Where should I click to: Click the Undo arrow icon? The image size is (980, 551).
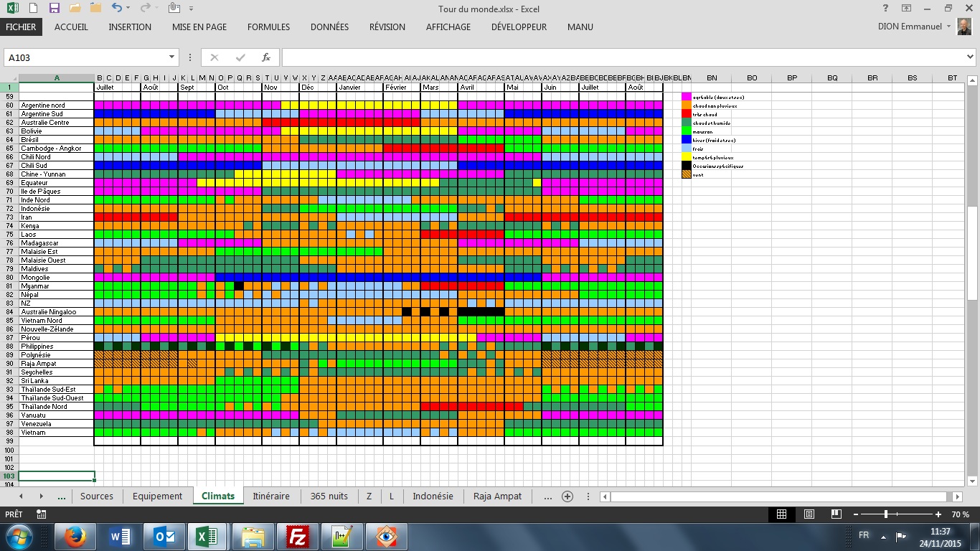click(x=117, y=9)
